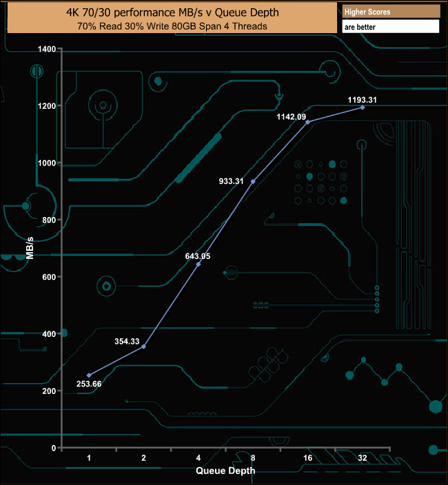This screenshot has width=448, height=485.
Task: Click the x-axis label 32
Action: [363, 457]
